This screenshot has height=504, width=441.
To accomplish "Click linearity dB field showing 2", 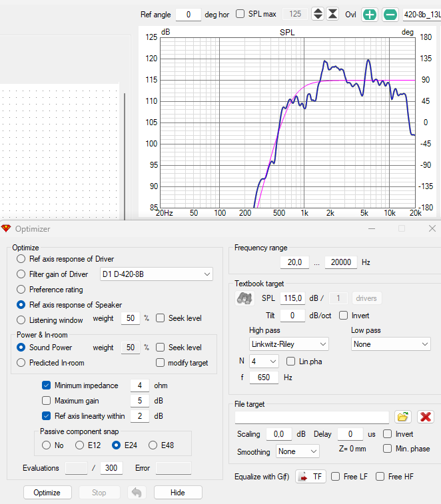I will pyautogui.click(x=140, y=416).
